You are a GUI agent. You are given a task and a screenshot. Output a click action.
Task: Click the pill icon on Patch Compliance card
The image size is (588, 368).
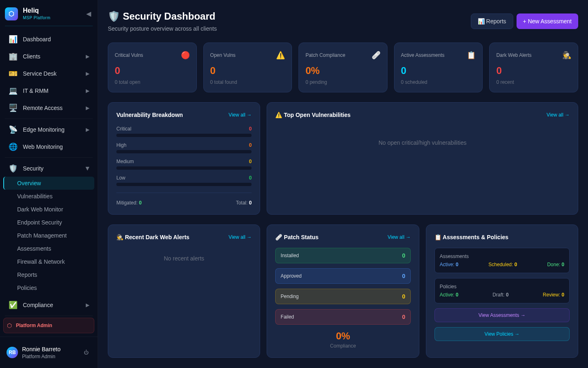[x=376, y=55]
